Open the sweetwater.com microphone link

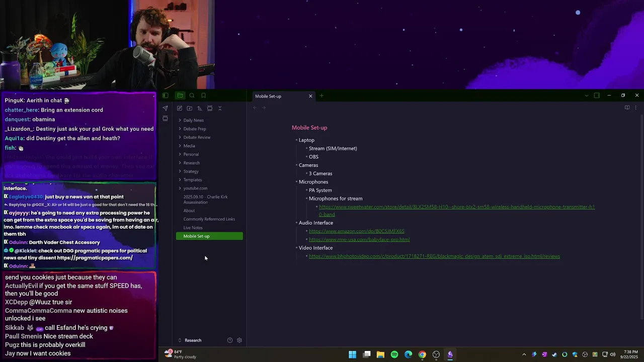pos(457,211)
